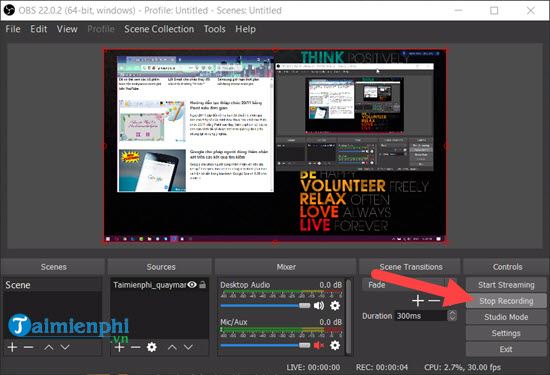This screenshot has height=375, width=550.
Task: Open the Scene Collection menu
Action: tap(159, 29)
